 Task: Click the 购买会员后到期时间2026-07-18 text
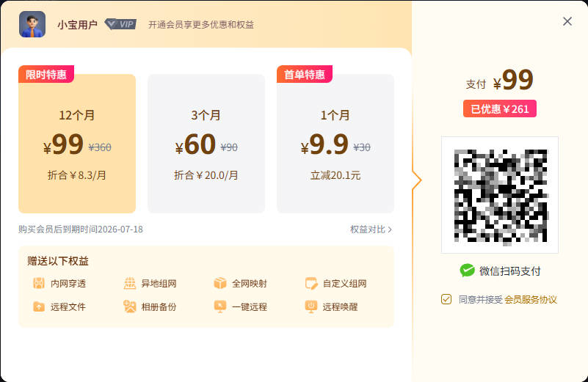pos(81,229)
